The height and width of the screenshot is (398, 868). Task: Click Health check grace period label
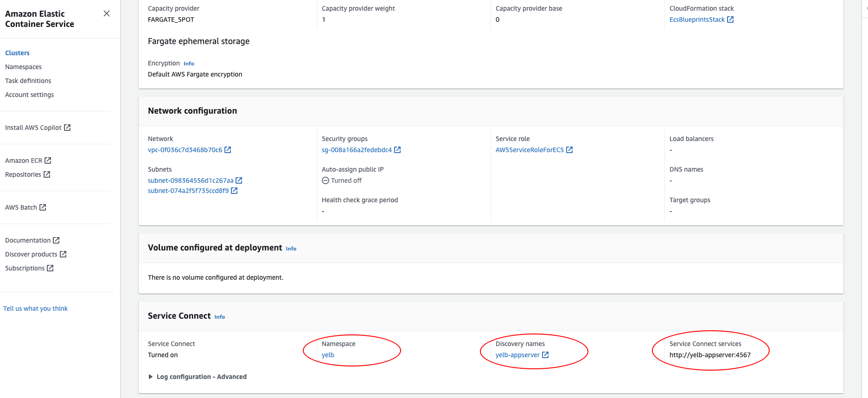coord(360,200)
